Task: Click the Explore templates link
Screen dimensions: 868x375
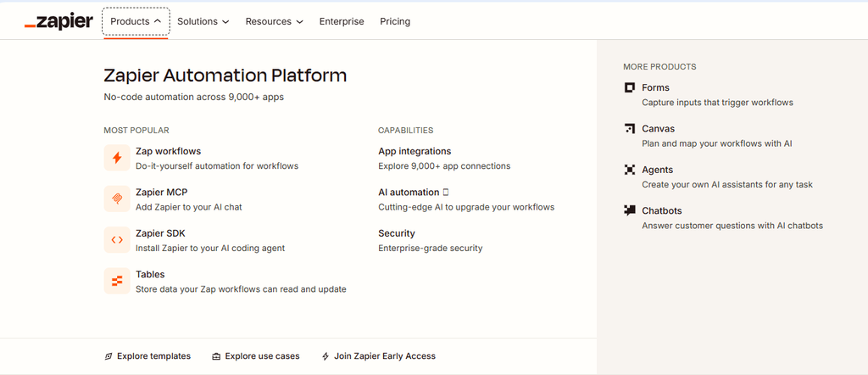Action: (x=154, y=356)
